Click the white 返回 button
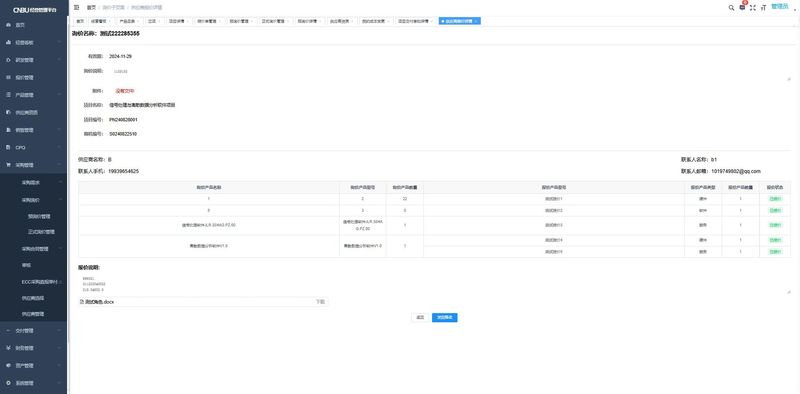The height and width of the screenshot is (394, 800). coord(420,317)
